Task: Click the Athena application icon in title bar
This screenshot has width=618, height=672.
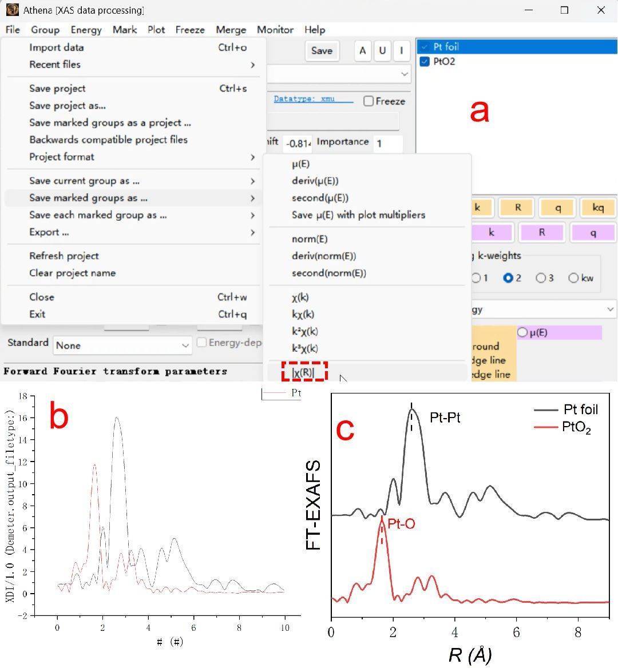Action: 12,10
